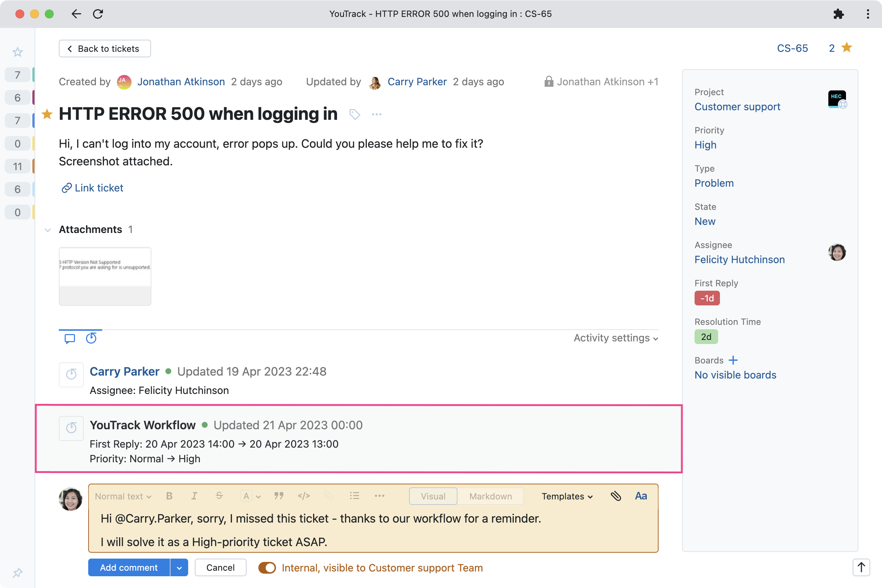882x588 pixels.
Task: Switch editor to Visual mode
Action: click(x=433, y=496)
